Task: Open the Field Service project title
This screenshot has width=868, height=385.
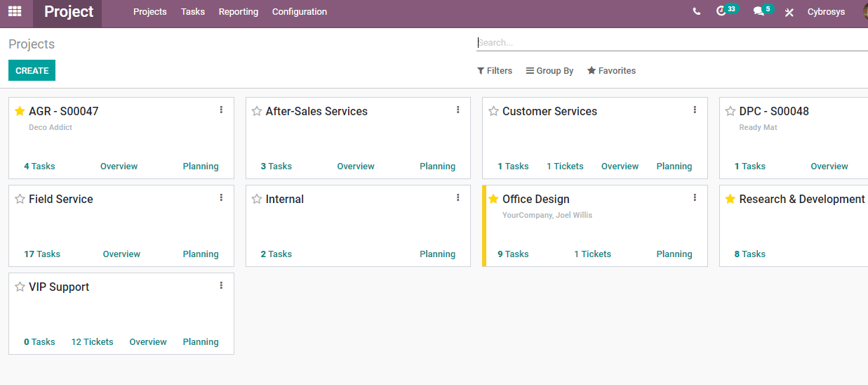Action: pyautogui.click(x=61, y=200)
